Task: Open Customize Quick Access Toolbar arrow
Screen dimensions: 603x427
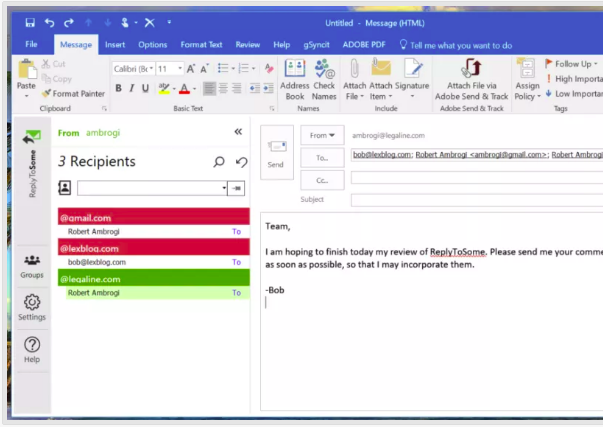Action: pyautogui.click(x=169, y=22)
